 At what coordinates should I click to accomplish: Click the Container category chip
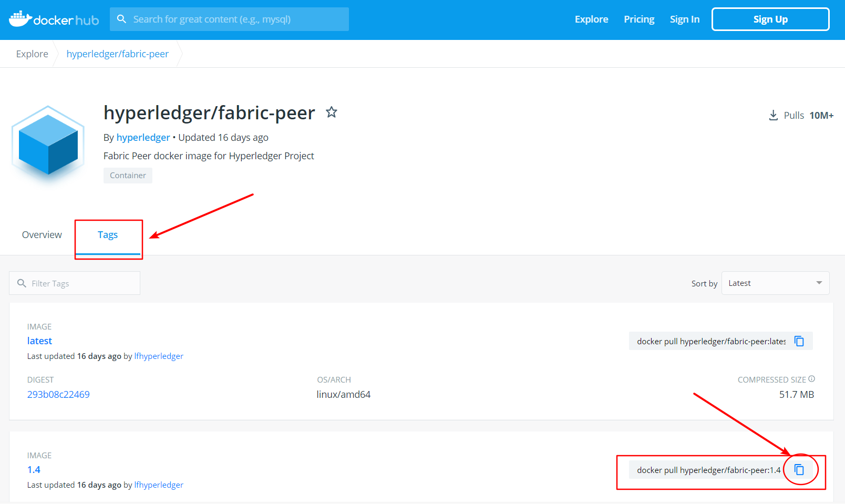click(128, 176)
